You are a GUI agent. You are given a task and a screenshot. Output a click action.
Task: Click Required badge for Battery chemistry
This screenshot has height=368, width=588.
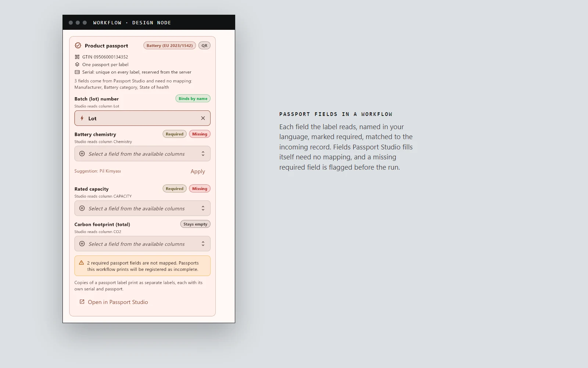[x=175, y=134]
